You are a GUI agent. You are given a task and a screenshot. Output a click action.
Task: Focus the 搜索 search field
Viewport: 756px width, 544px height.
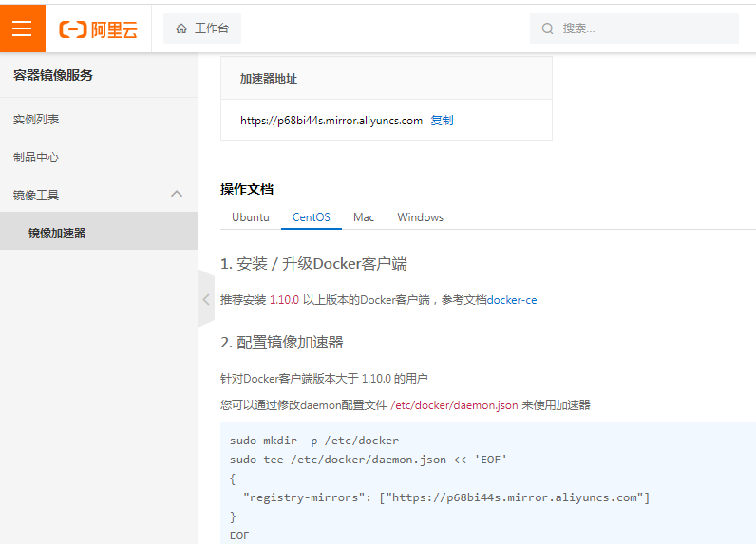(x=634, y=28)
